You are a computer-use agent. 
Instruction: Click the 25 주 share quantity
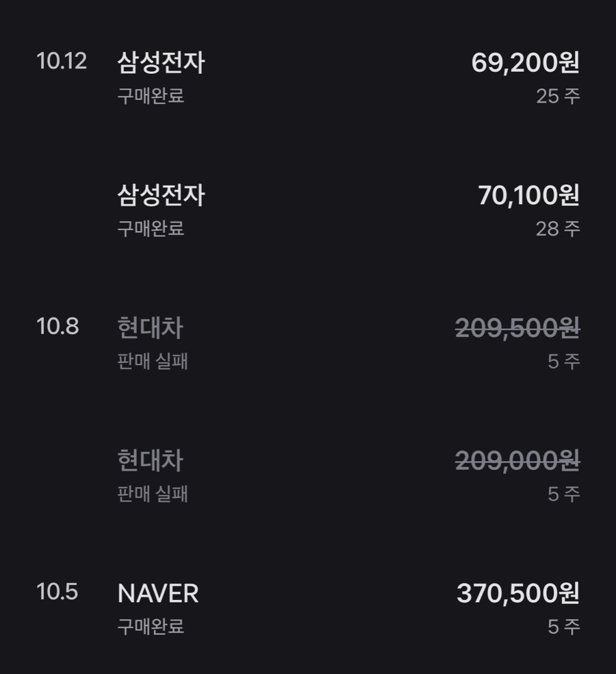(x=558, y=97)
